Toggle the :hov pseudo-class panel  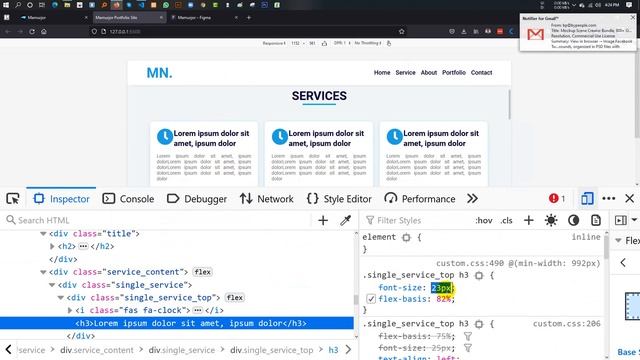tap(484, 220)
